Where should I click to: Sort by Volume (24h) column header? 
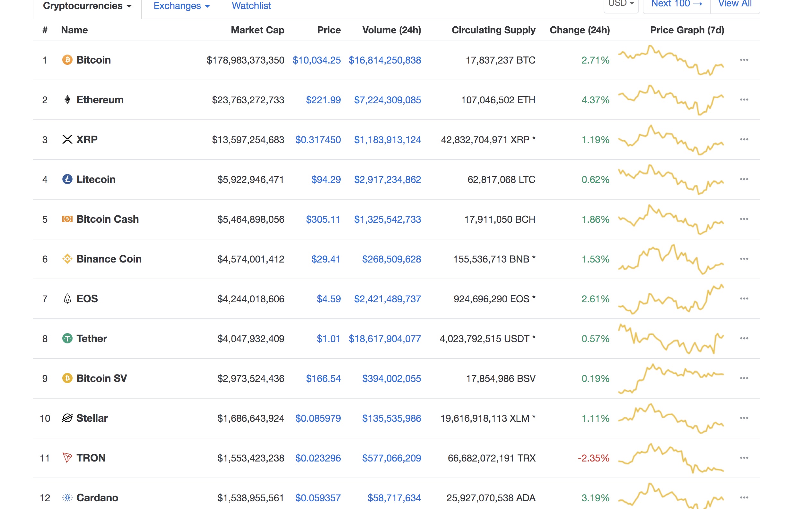pyautogui.click(x=392, y=30)
